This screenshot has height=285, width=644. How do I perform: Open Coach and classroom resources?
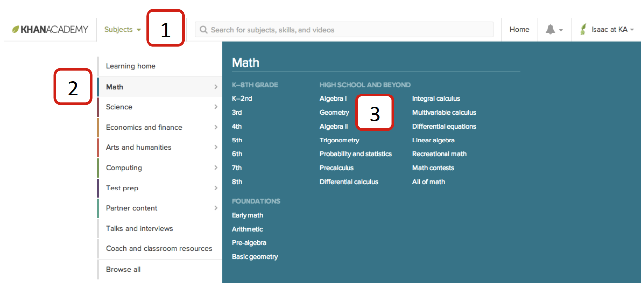[159, 249]
